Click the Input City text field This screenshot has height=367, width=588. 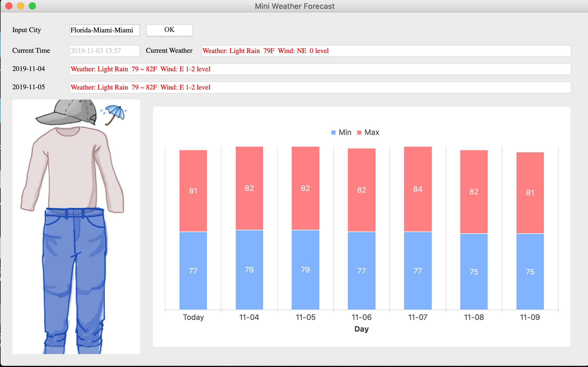pyautogui.click(x=104, y=30)
